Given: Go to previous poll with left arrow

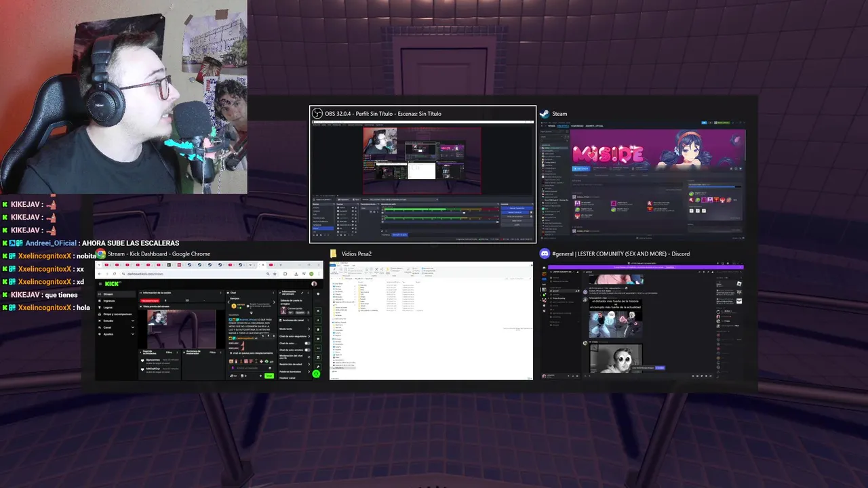Looking at the screenshot, I should [229, 302].
